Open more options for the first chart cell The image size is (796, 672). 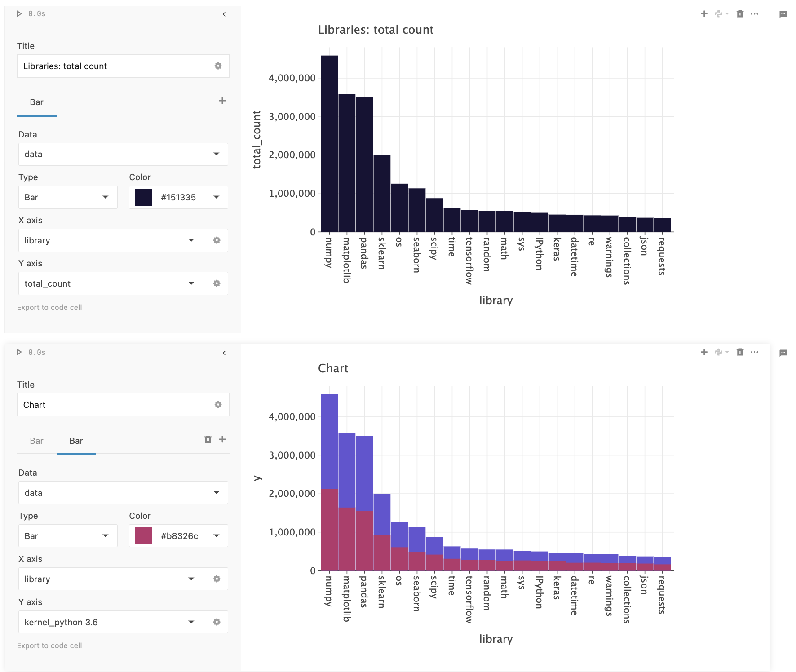click(755, 14)
